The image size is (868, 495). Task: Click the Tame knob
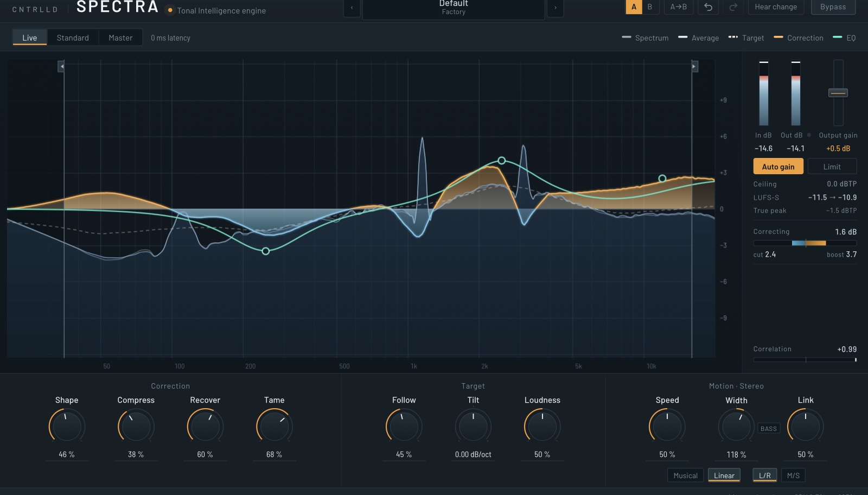tap(274, 426)
